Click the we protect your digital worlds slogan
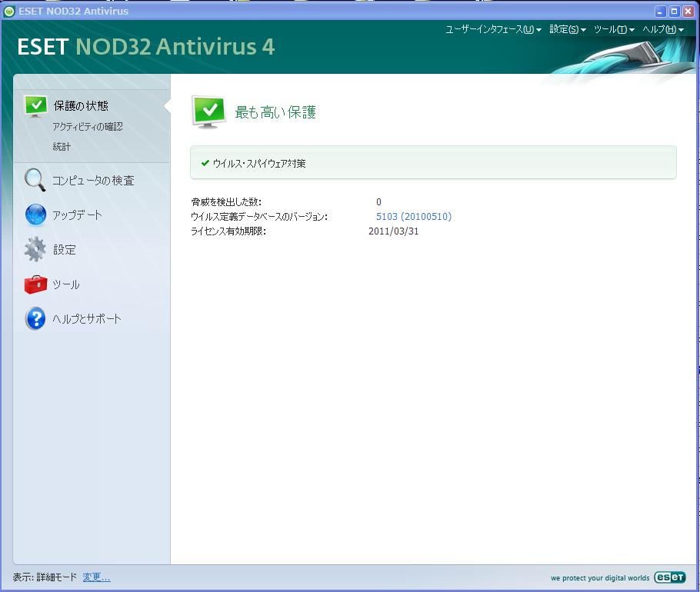Screen dimensions: 700x592 pos(600,577)
